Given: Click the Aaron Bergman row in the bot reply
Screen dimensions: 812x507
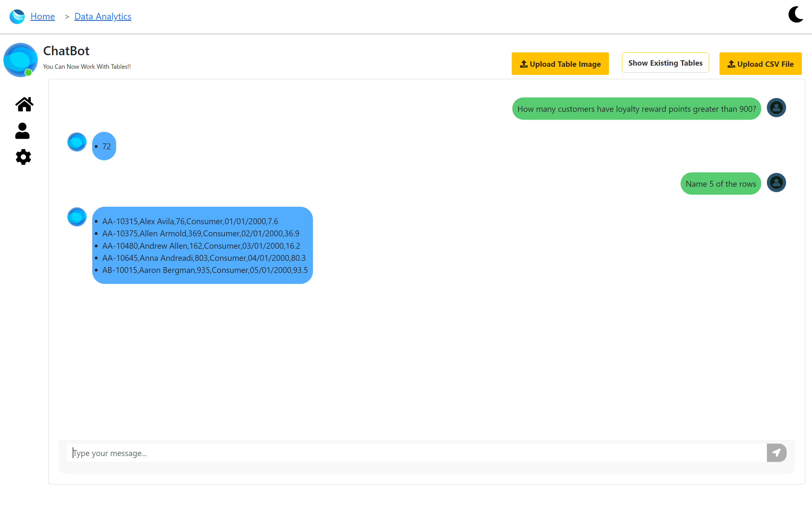Looking at the screenshot, I should [x=205, y=270].
